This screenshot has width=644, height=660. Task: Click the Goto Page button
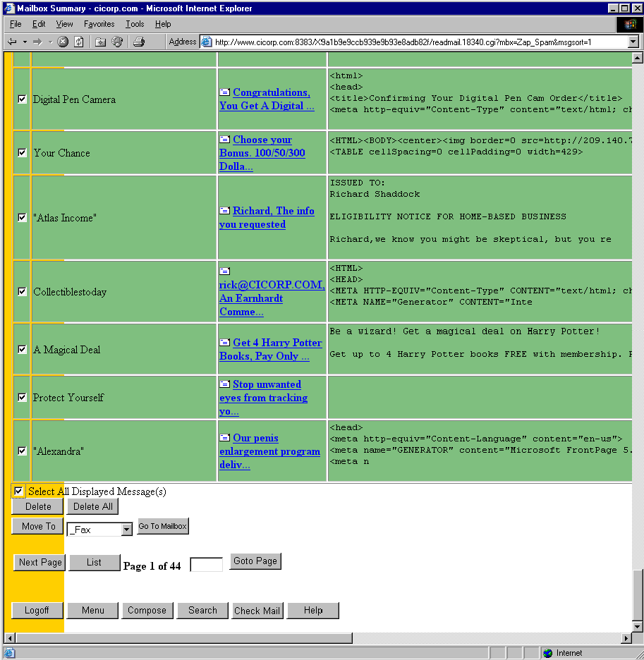(255, 561)
